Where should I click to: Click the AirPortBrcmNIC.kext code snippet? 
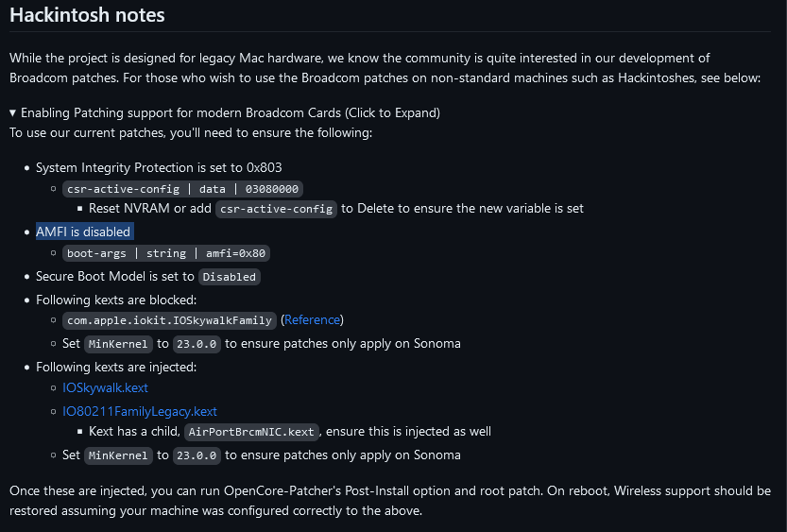(x=251, y=432)
